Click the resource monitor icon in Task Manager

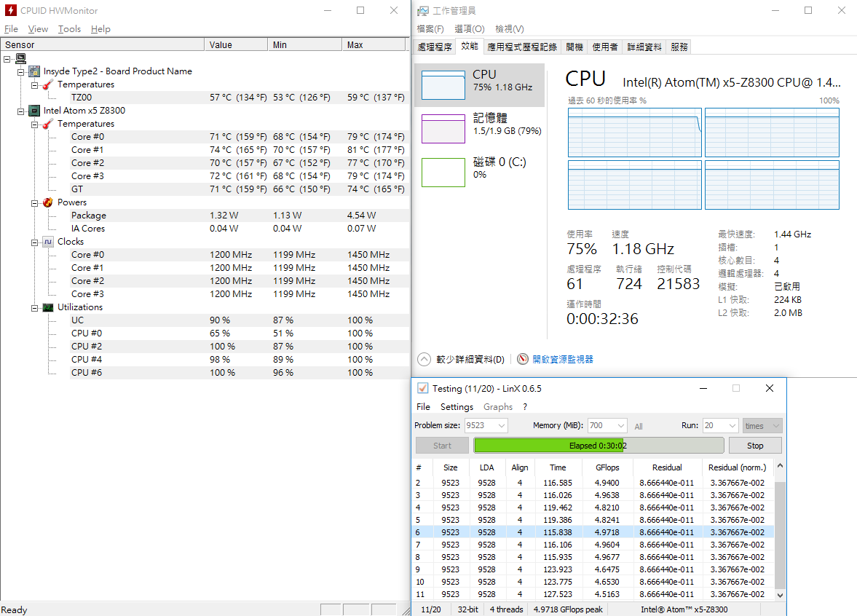(523, 359)
